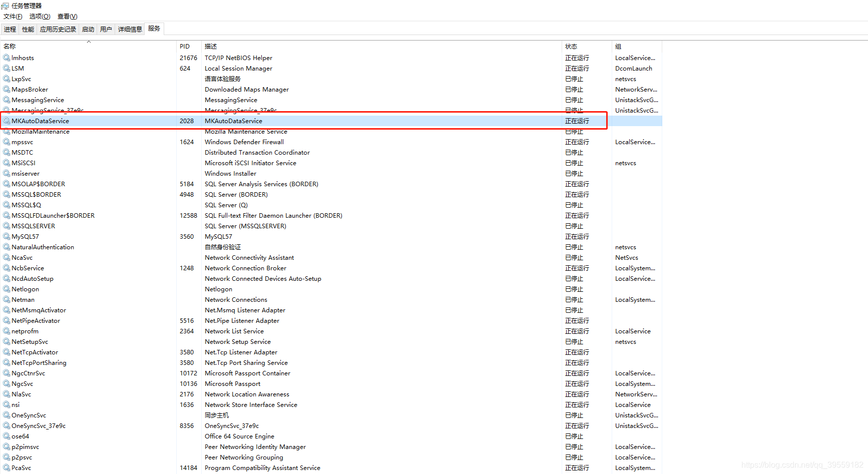Click the gear icon beside msiserver
The width and height of the screenshot is (868, 474).
pyautogui.click(x=7, y=173)
